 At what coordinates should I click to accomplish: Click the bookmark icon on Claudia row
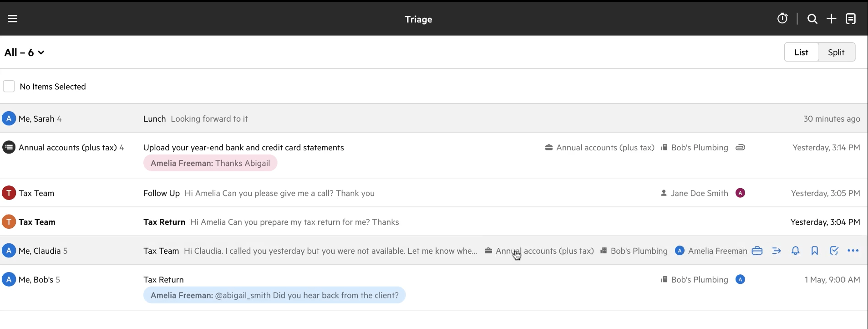(814, 251)
